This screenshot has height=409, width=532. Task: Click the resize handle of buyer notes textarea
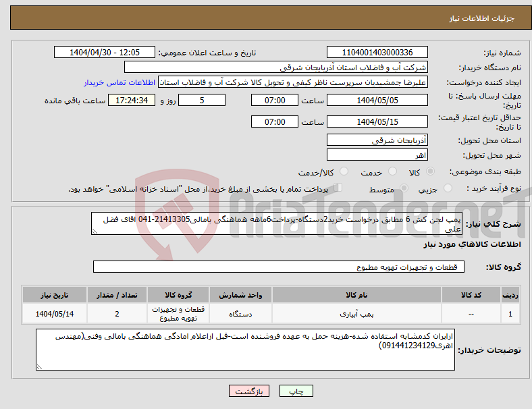(x=39, y=367)
